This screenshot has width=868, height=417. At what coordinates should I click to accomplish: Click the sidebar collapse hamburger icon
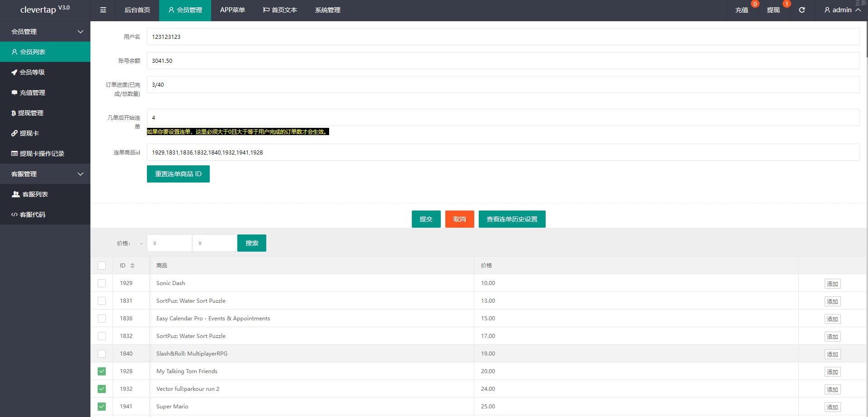103,10
